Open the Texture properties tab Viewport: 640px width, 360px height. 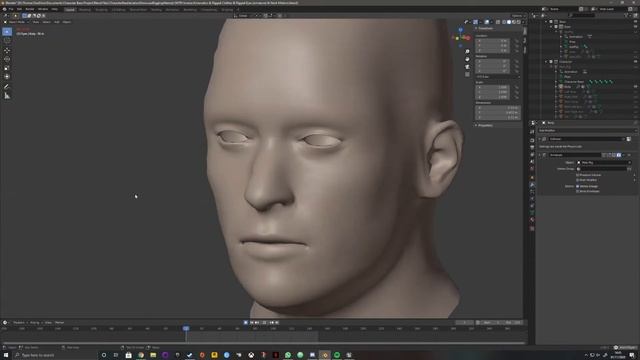(532, 229)
